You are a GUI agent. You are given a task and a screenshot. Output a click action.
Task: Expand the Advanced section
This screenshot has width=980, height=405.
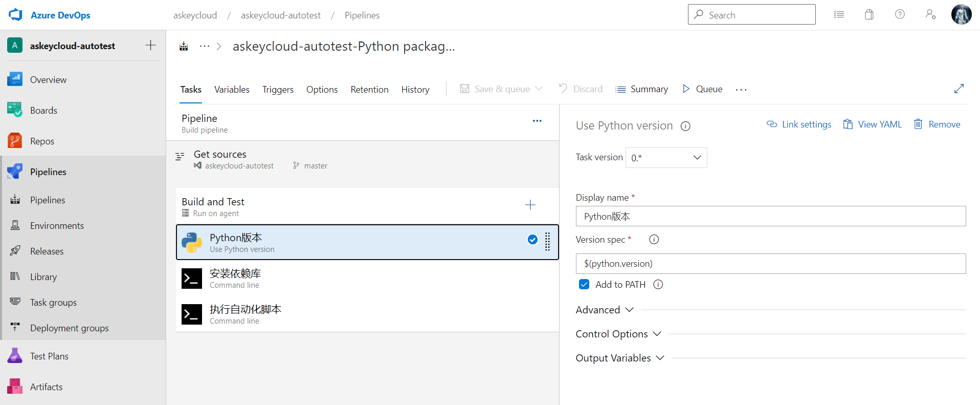605,310
